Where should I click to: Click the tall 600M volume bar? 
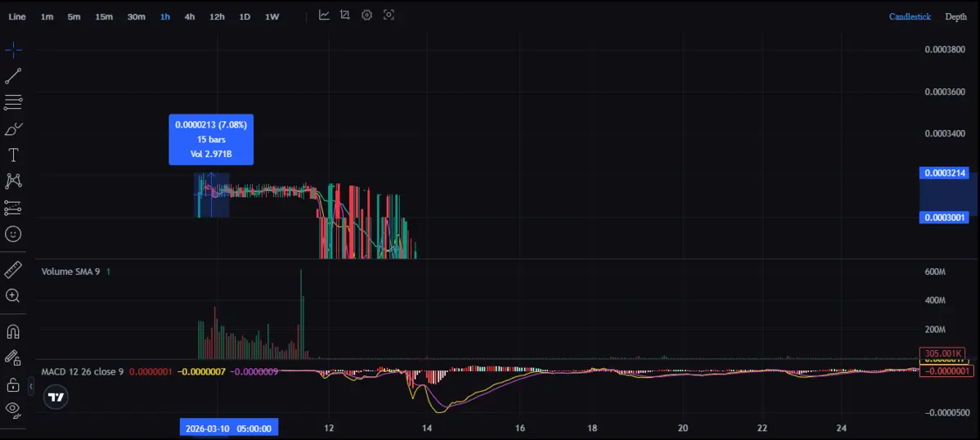tap(301, 314)
